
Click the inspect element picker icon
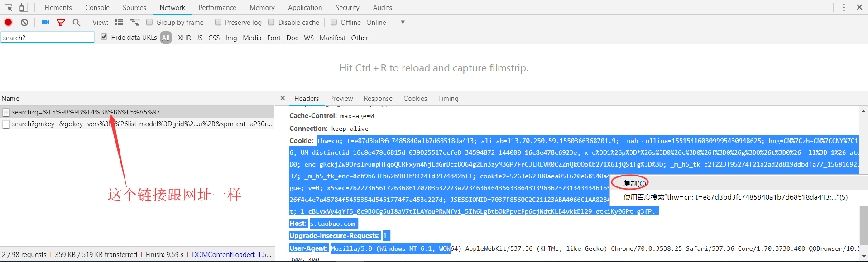(x=9, y=7)
